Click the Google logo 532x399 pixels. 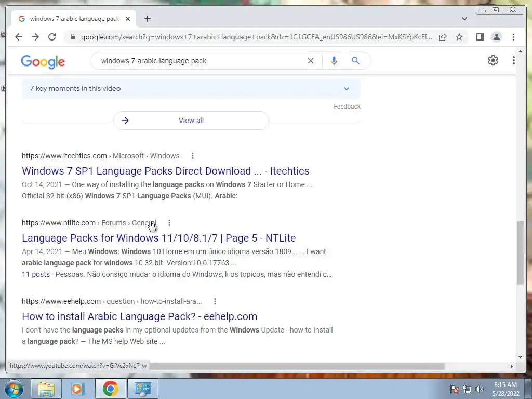43,62
